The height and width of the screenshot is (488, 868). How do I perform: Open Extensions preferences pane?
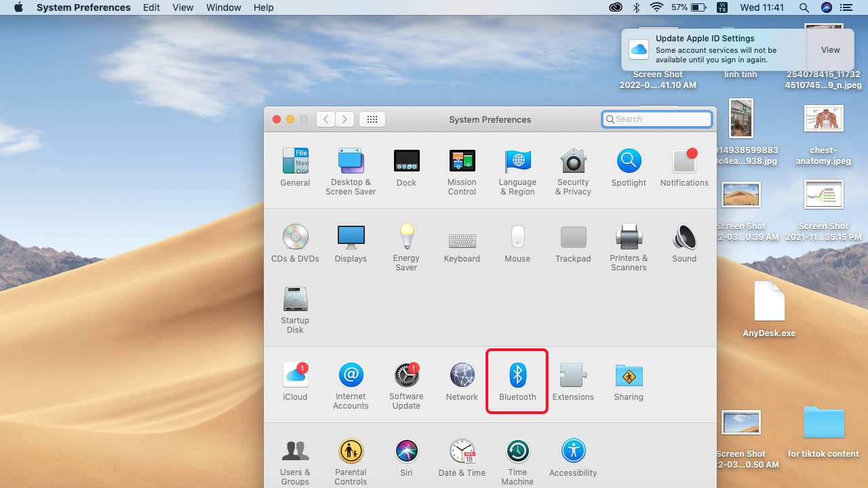click(573, 382)
